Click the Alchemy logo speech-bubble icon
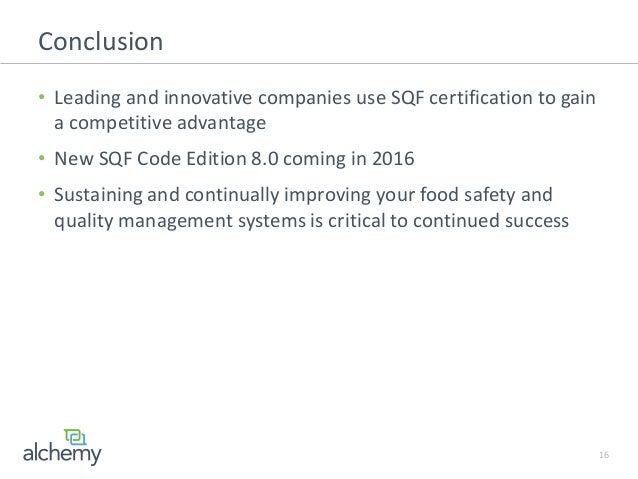Viewport: 638px width, 479px height. click(x=75, y=437)
